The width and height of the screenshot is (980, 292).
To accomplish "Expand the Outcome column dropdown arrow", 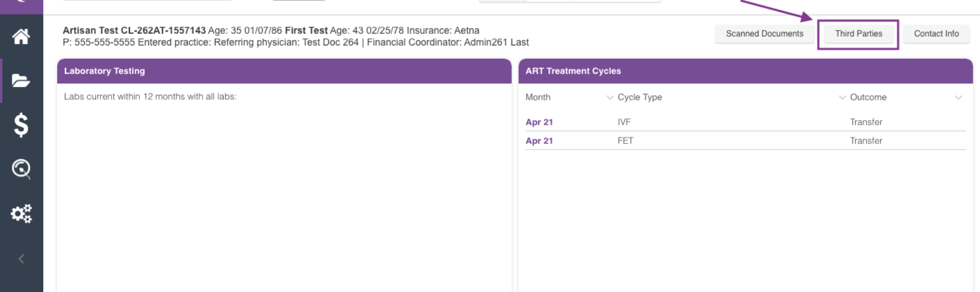I will (958, 98).
